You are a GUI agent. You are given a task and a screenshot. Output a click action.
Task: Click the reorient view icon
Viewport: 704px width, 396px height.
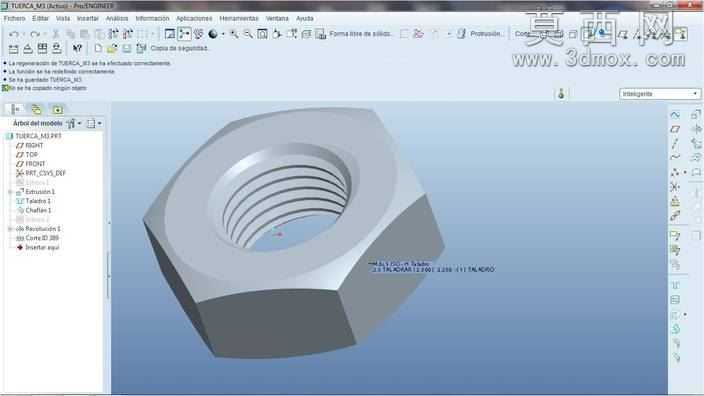[x=277, y=34]
